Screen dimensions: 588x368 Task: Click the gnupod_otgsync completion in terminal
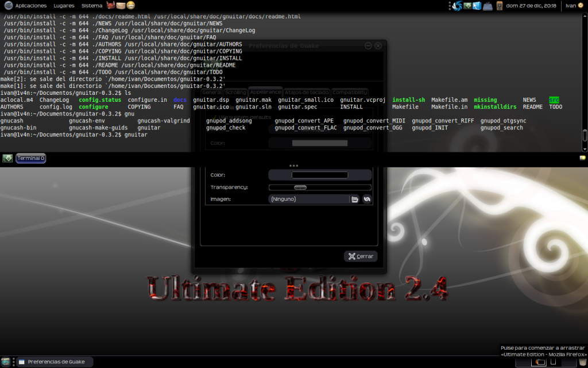point(503,121)
